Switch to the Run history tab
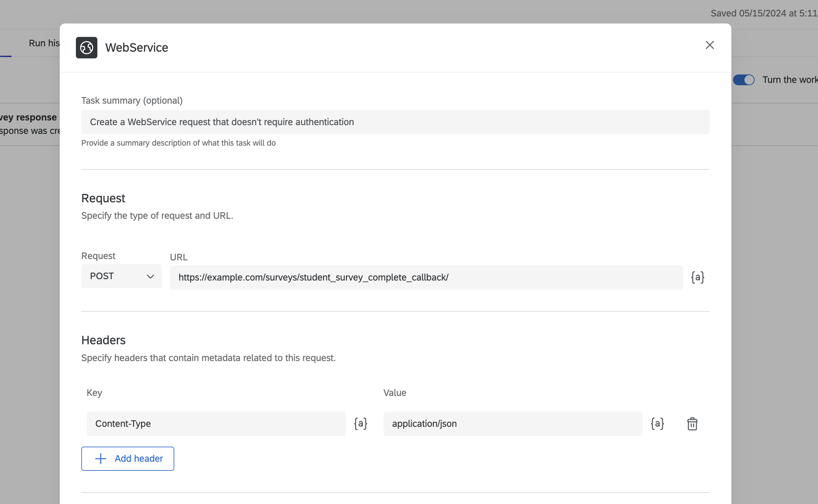Viewport: 818px width, 504px height. [x=44, y=43]
